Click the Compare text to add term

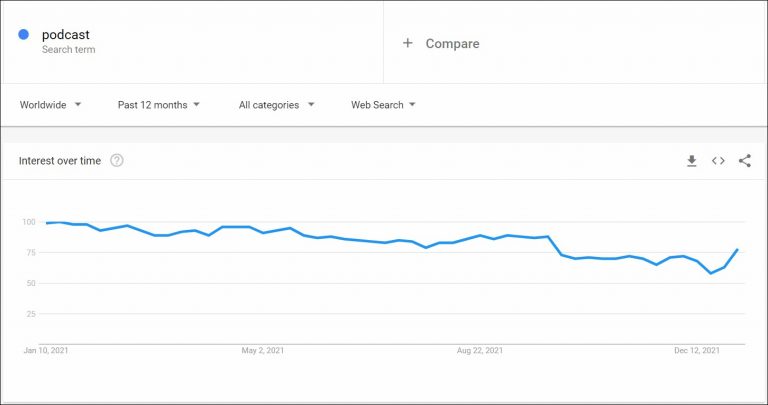tap(452, 44)
